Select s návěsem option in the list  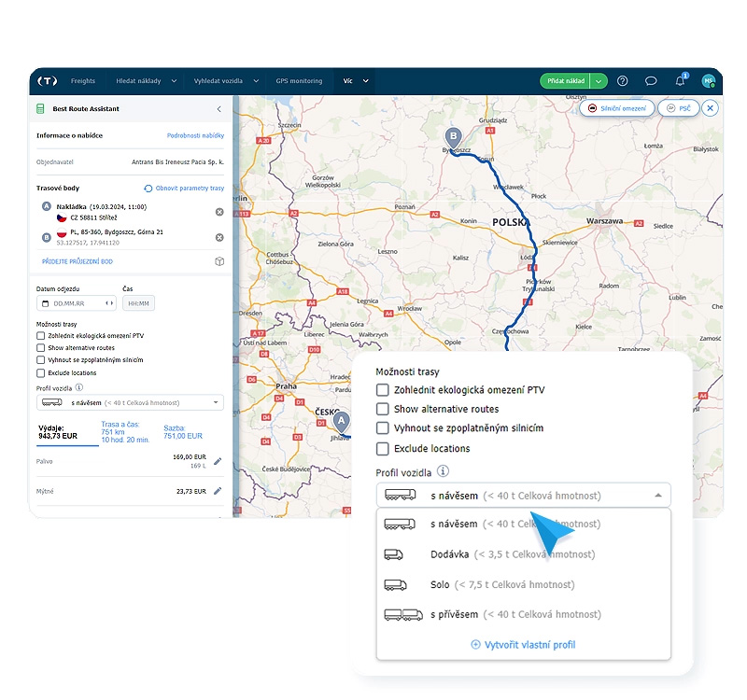click(523, 524)
